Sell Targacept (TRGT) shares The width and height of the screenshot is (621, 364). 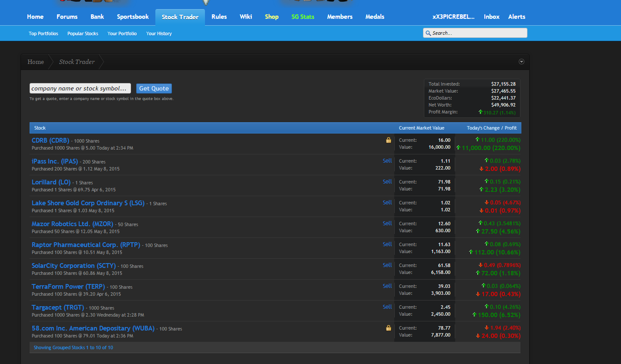[387, 307]
